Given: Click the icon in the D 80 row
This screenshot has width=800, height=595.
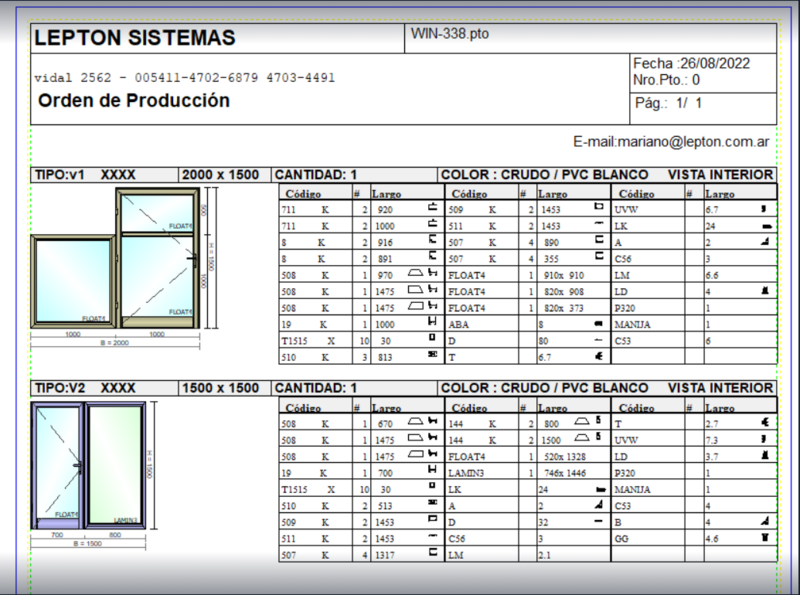Looking at the screenshot, I should pos(598,339).
